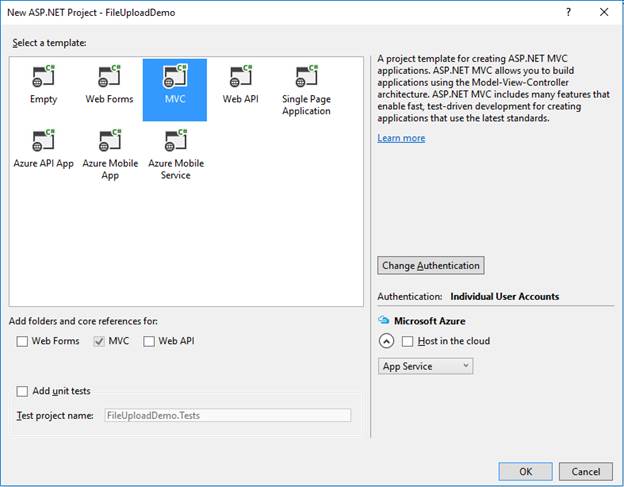Image resolution: width=624 pixels, height=487 pixels.
Task: Pick the Azure Mobile Service template
Action: point(176,154)
